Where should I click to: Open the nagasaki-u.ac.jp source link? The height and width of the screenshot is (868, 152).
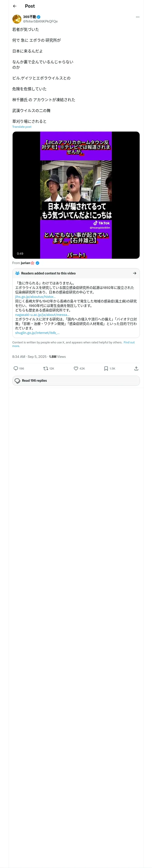(x=42, y=315)
